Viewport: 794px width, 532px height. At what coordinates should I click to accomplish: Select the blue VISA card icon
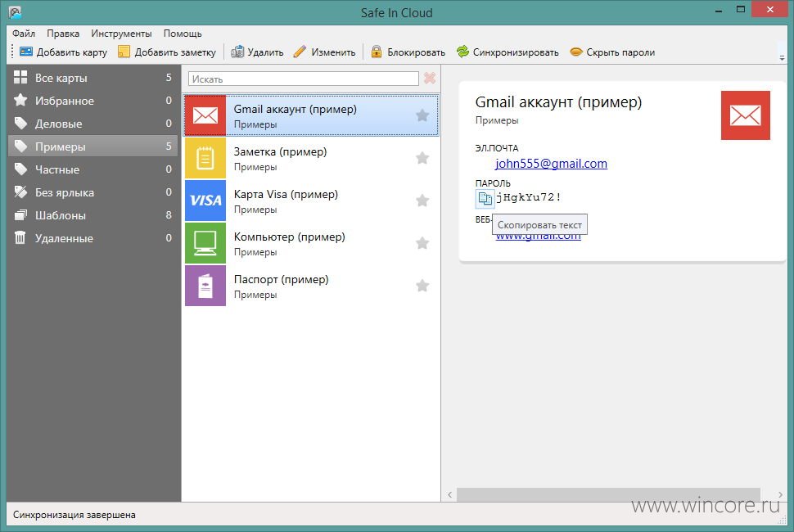pyautogui.click(x=205, y=201)
